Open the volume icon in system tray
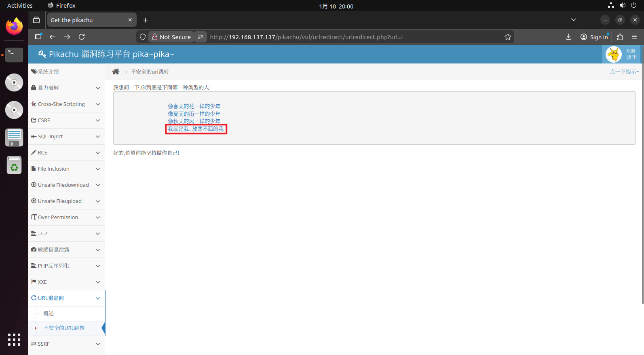 click(622, 5)
